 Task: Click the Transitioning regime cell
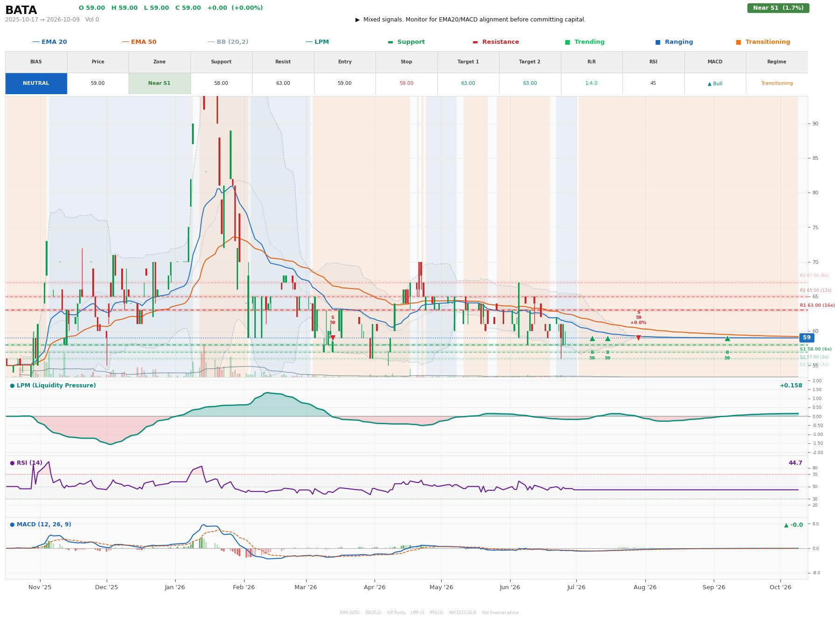pyautogui.click(x=777, y=83)
